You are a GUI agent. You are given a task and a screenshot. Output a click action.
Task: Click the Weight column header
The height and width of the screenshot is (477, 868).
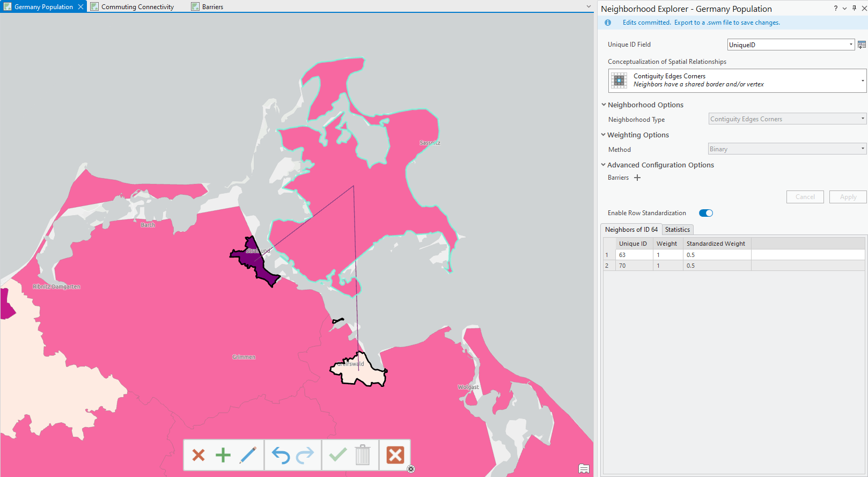[x=667, y=244]
